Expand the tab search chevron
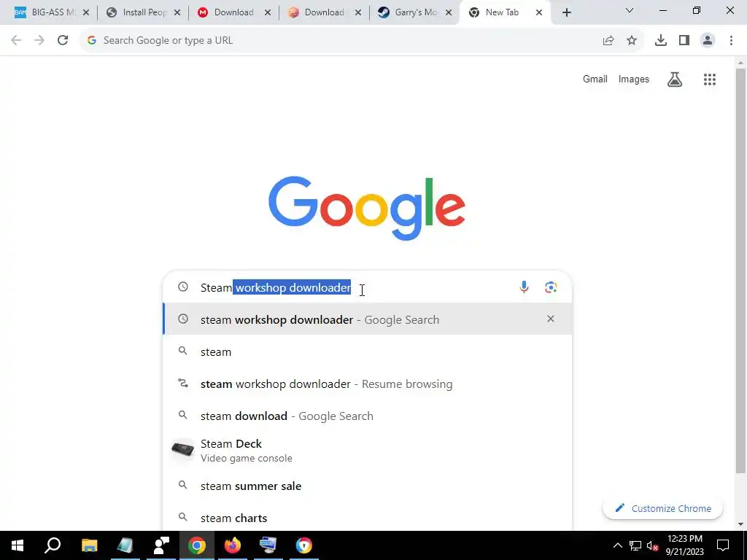 (x=630, y=10)
